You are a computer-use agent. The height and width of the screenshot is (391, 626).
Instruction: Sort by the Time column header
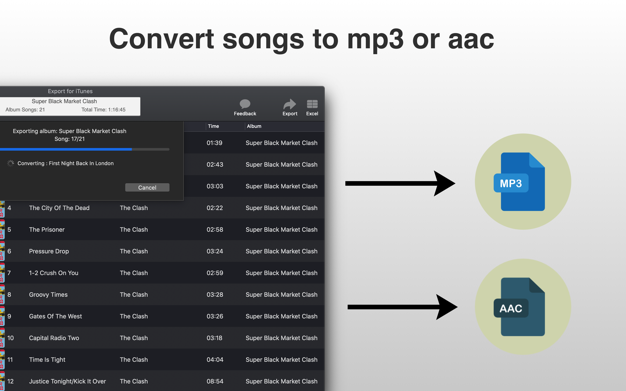tap(214, 126)
